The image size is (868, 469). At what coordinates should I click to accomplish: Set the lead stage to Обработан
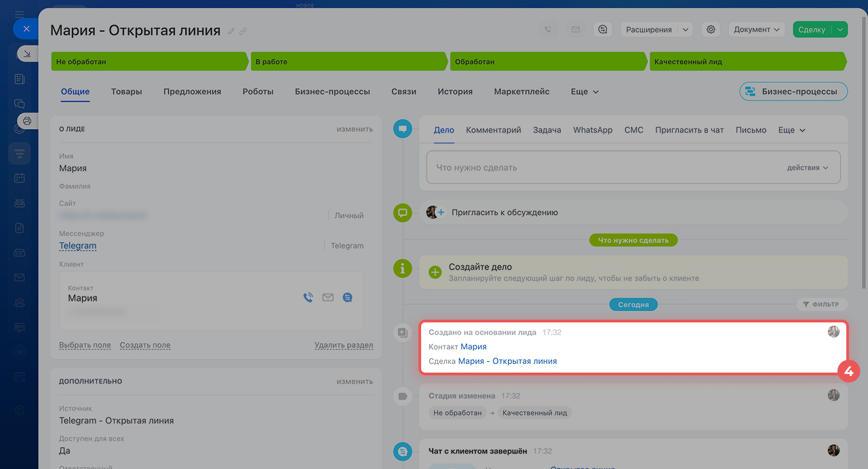pyautogui.click(x=549, y=62)
